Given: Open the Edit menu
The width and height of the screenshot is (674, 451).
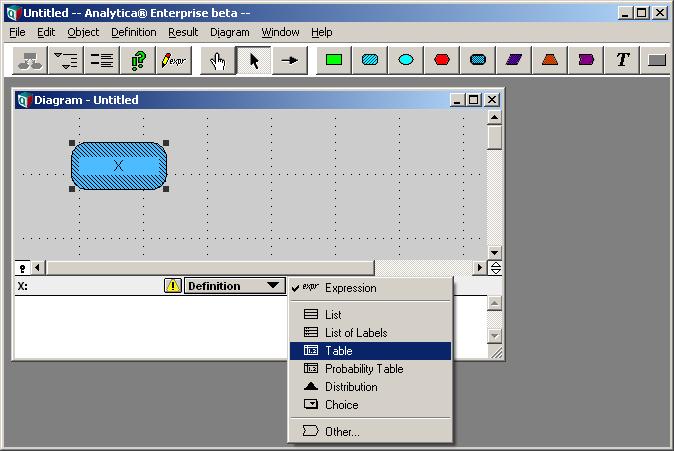Looking at the screenshot, I should pyautogui.click(x=46, y=32).
